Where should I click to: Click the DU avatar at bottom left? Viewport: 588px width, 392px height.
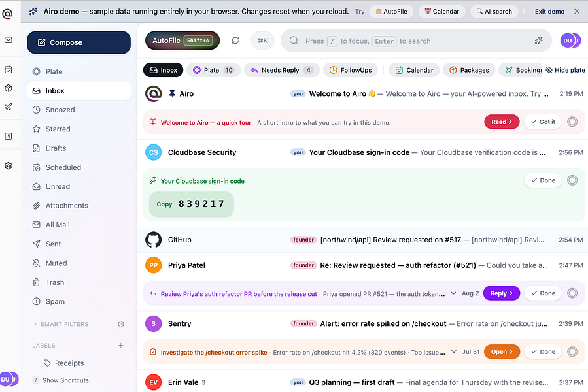click(x=9, y=379)
